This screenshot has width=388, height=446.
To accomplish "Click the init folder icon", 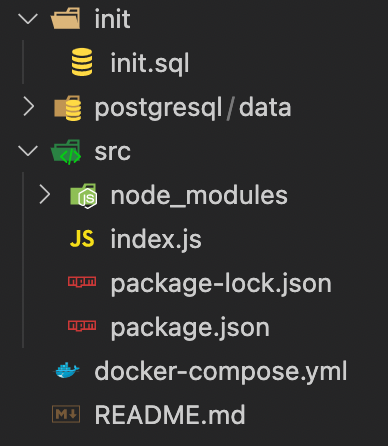I will (66, 19).
